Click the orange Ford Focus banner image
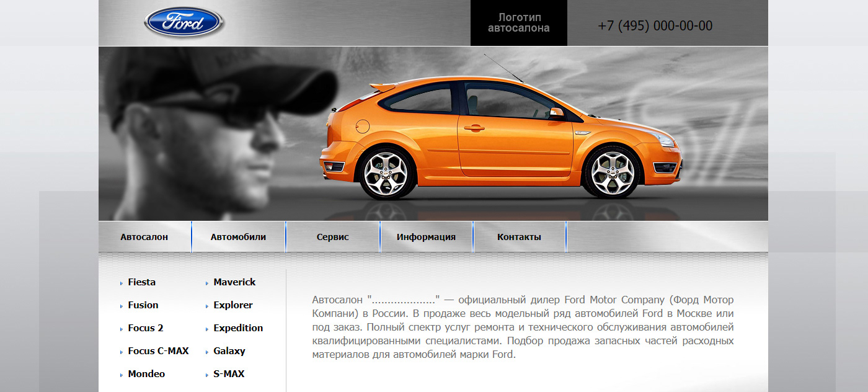The height and width of the screenshot is (392, 868). (500, 140)
